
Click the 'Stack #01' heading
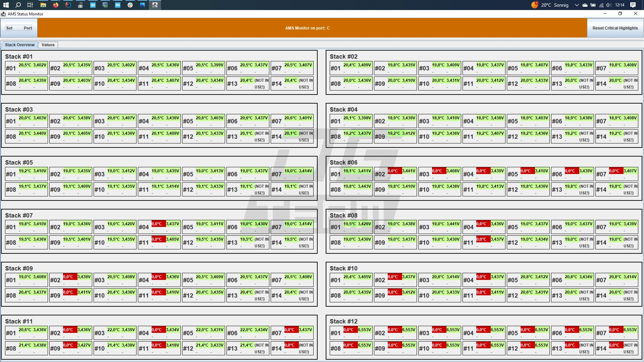click(x=19, y=57)
